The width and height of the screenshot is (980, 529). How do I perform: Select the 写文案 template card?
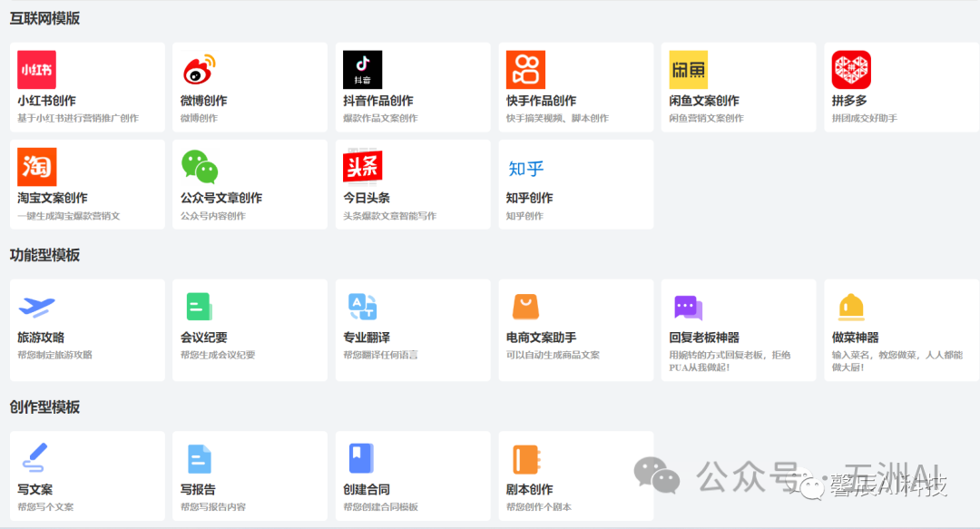click(x=87, y=475)
